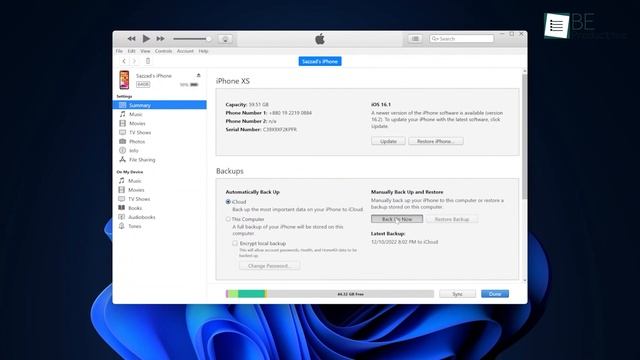Go forward with the right chevron
640x360 pixels.
coord(134,61)
